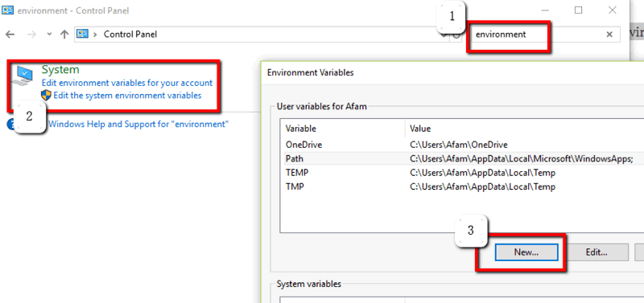
Task: Open Edit environment variables for your account
Action: pyautogui.click(x=127, y=83)
